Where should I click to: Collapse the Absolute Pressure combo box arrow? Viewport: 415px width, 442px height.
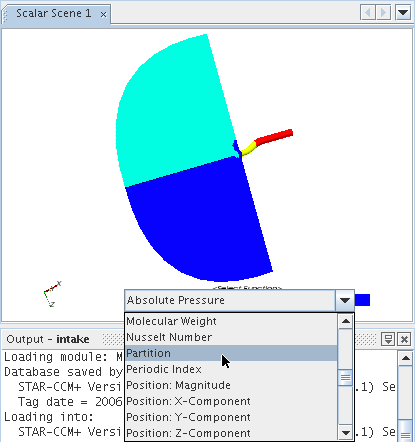point(345,300)
